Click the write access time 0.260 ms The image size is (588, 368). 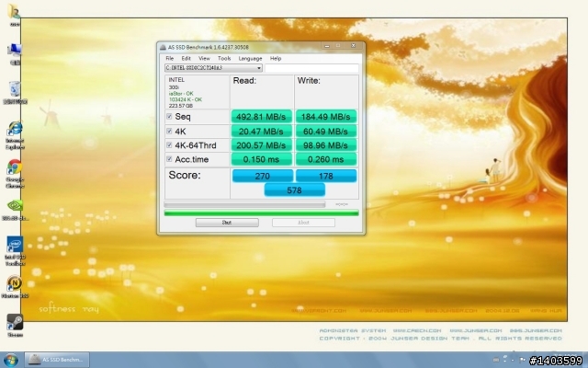326,159
